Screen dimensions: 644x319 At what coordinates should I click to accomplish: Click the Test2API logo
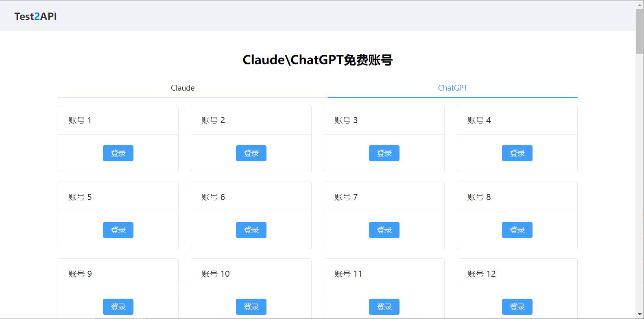(x=35, y=16)
